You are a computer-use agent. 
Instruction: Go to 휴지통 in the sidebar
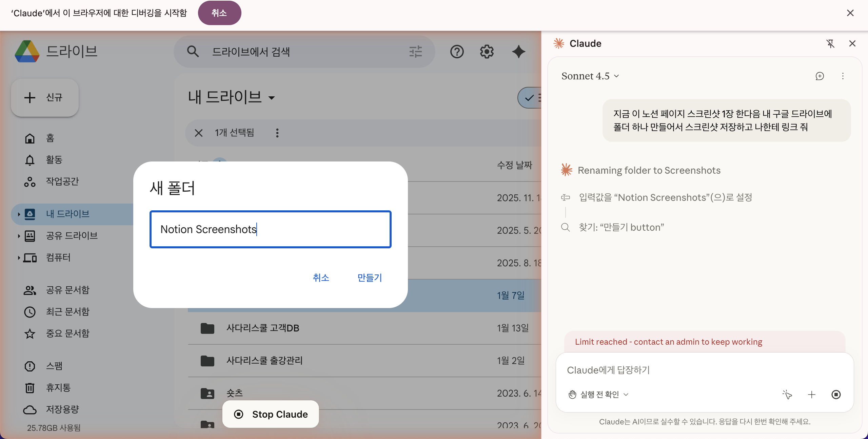pyautogui.click(x=58, y=388)
